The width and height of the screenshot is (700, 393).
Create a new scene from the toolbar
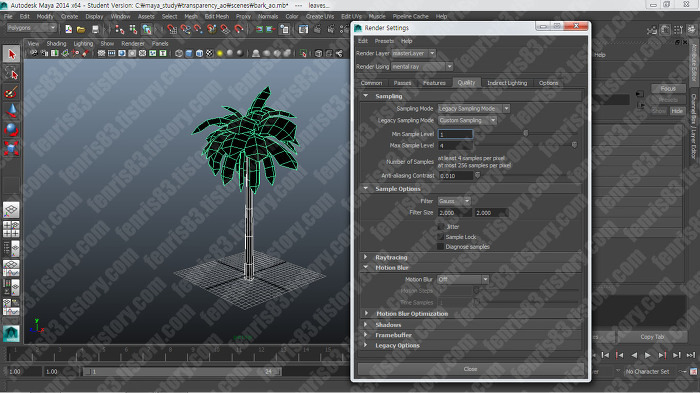coord(68,29)
